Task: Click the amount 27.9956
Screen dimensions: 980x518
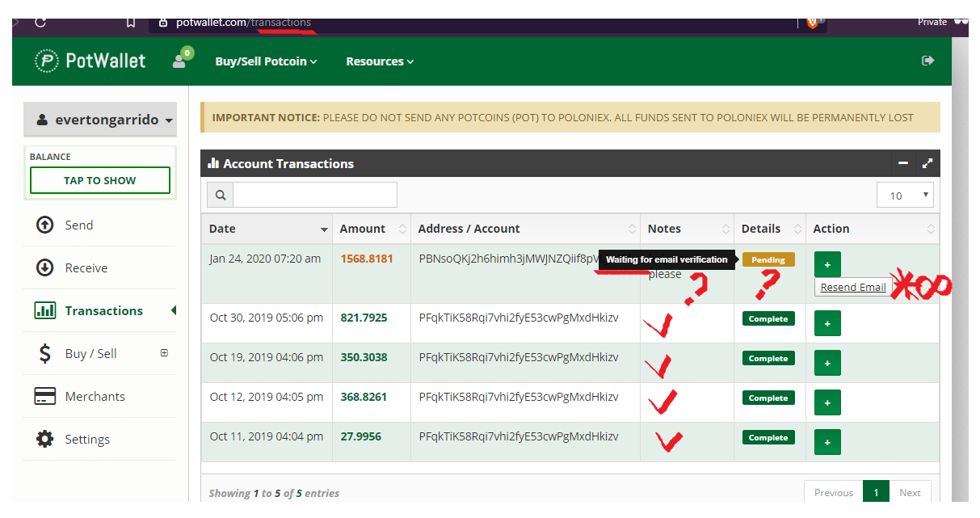Action: click(360, 436)
